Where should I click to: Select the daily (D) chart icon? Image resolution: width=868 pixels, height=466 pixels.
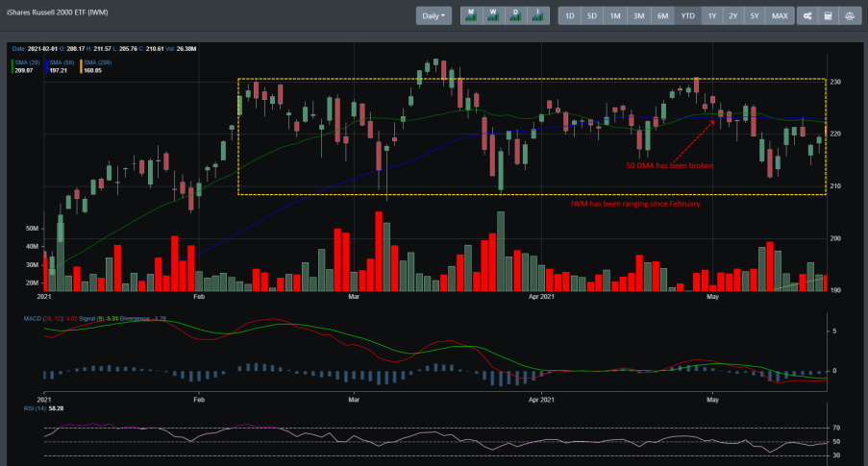tap(515, 15)
